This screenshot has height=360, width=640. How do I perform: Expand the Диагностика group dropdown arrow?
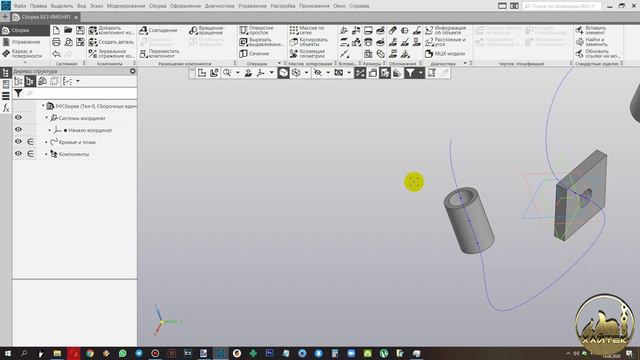click(x=465, y=63)
